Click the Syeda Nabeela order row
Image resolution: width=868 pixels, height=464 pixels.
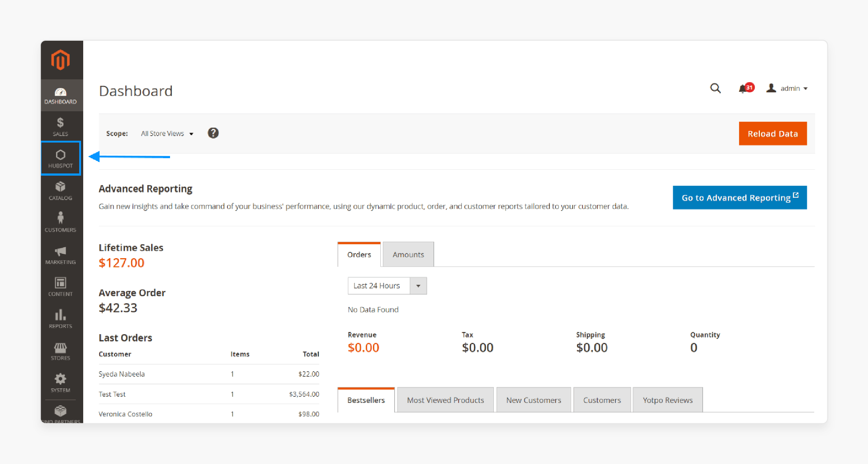(209, 374)
